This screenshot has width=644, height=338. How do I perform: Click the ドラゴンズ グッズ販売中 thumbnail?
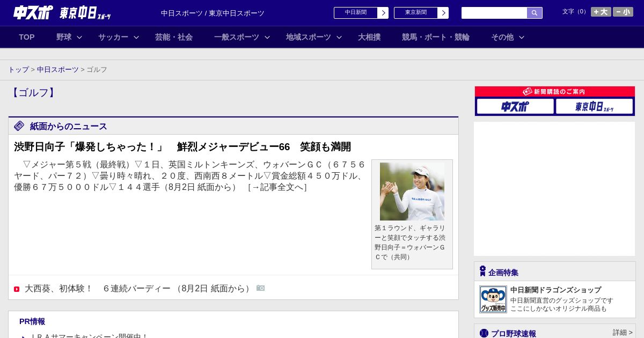(493, 299)
